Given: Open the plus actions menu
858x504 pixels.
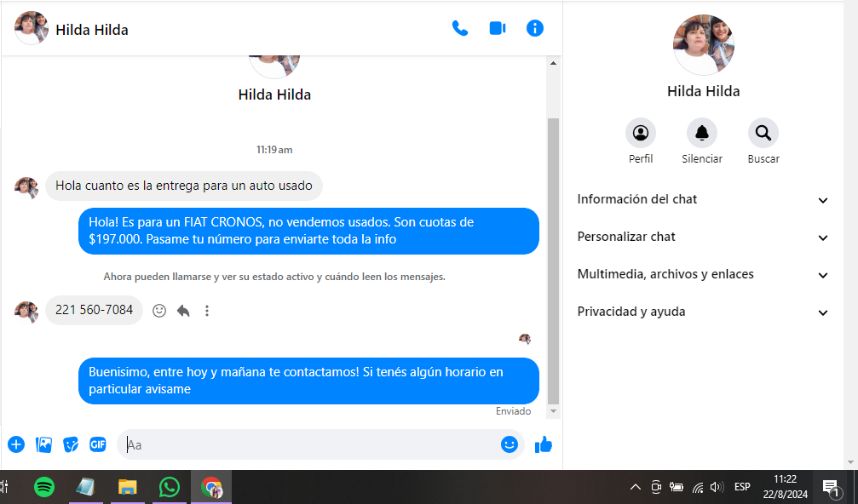Looking at the screenshot, I should (x=16, y=444).
